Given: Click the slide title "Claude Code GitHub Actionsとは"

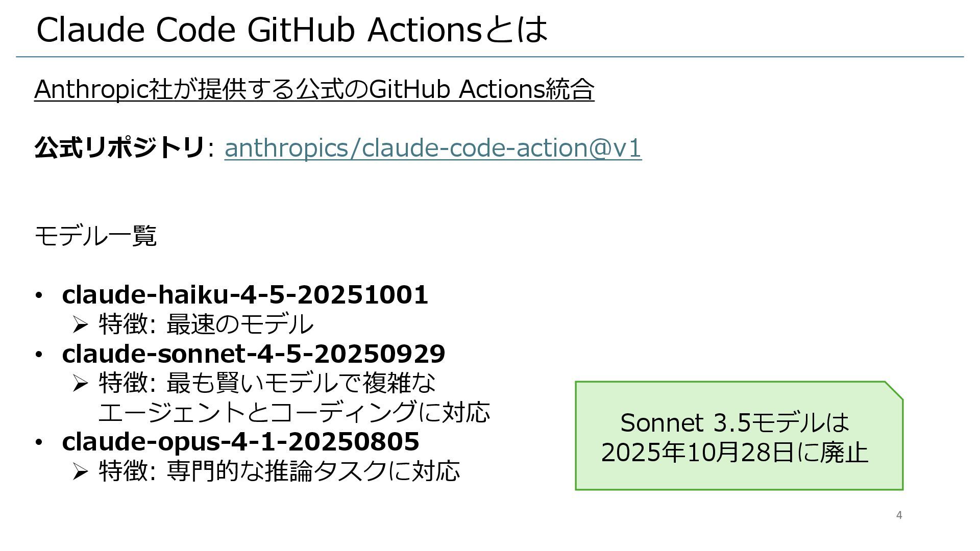Looking at the screenshot, I should tap(291, 29).
